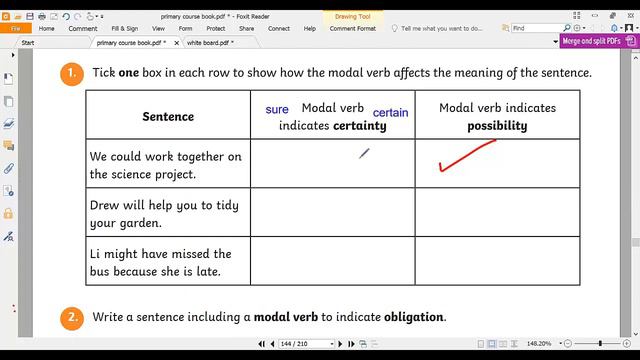Select Single Page view mode
Screen dimensions: 640x360
(481, 344)
